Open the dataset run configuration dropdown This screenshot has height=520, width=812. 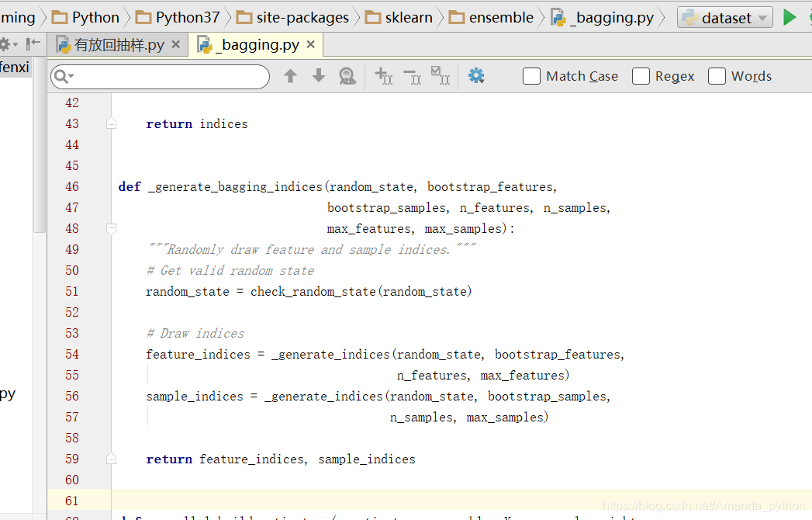click(x=724, y=18)
